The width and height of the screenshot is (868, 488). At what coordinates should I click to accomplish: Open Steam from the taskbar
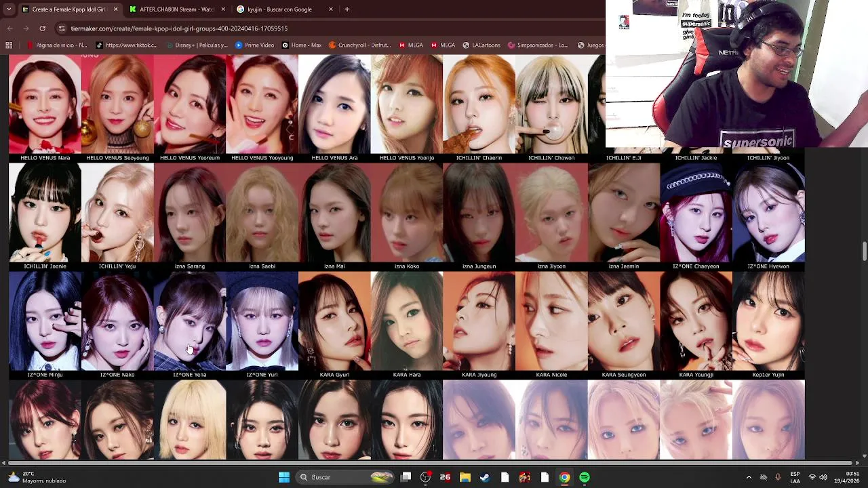(485, 477)
